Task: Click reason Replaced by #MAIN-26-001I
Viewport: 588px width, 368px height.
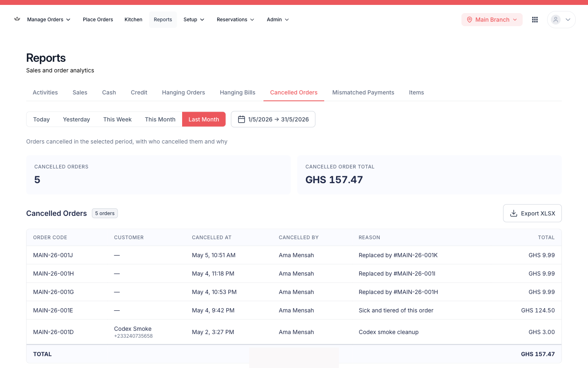Action: click(397, 274)
